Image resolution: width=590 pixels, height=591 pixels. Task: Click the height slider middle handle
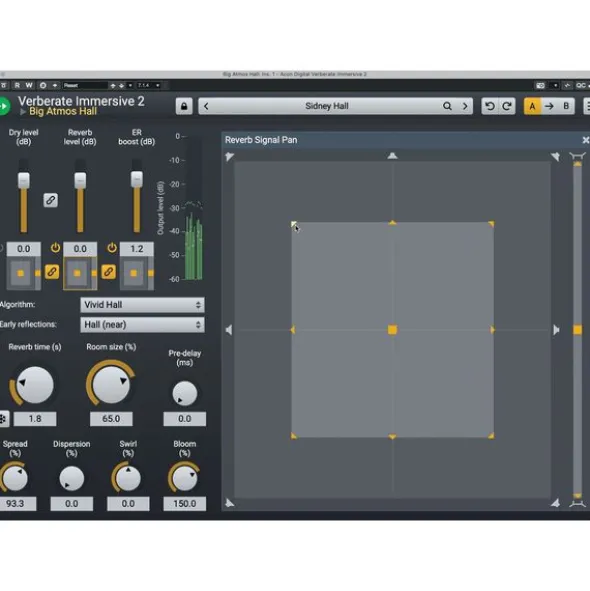pos(578,330)
